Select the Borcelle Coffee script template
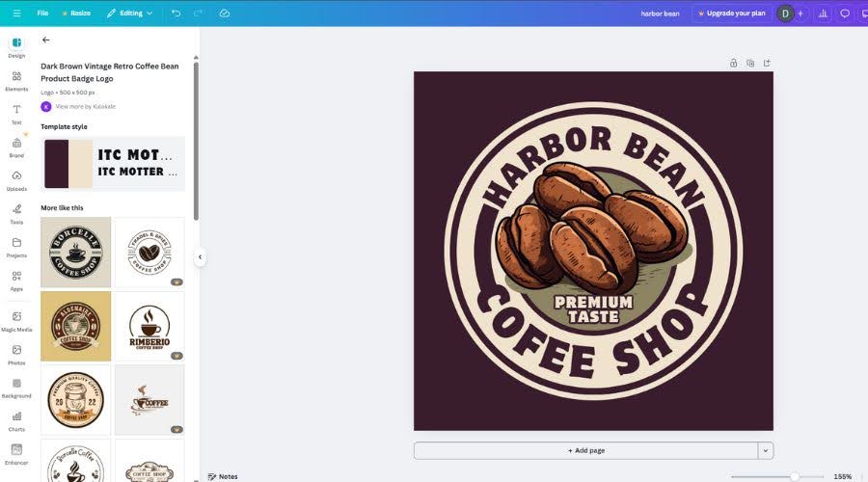This screenshot has width=868, height=482. click(76, 461)
